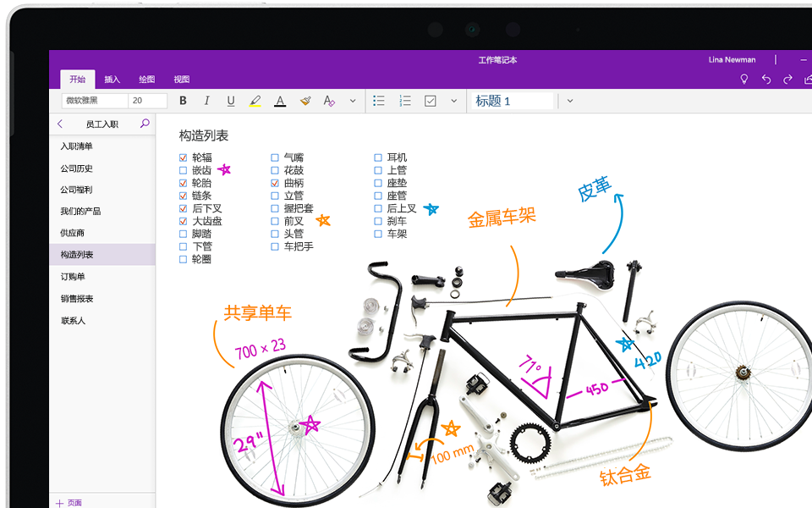Viewport: 812px width, 508px height.
Task: Choose the font color tool
Action: tap(280, 101)
